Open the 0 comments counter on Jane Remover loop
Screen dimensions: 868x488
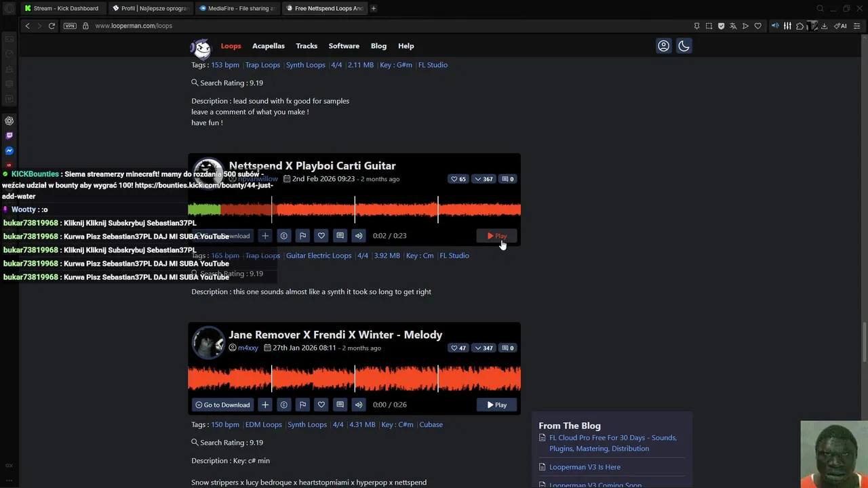507,348
